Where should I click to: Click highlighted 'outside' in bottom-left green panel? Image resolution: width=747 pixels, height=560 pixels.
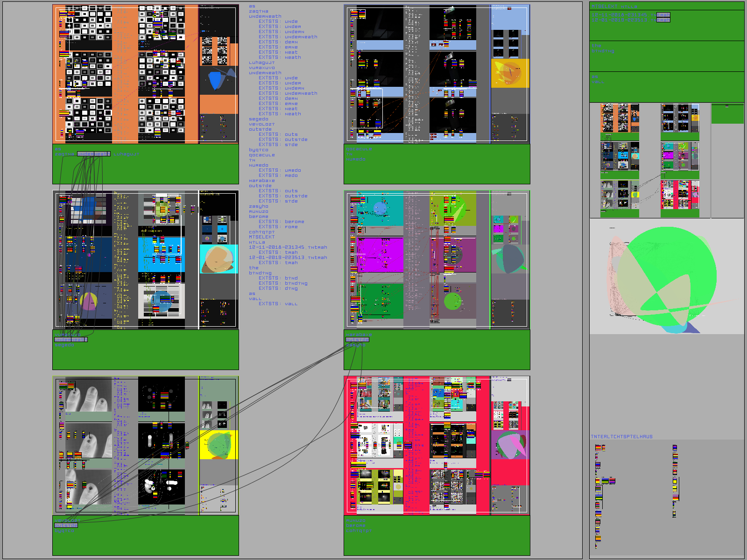(66, 525)
